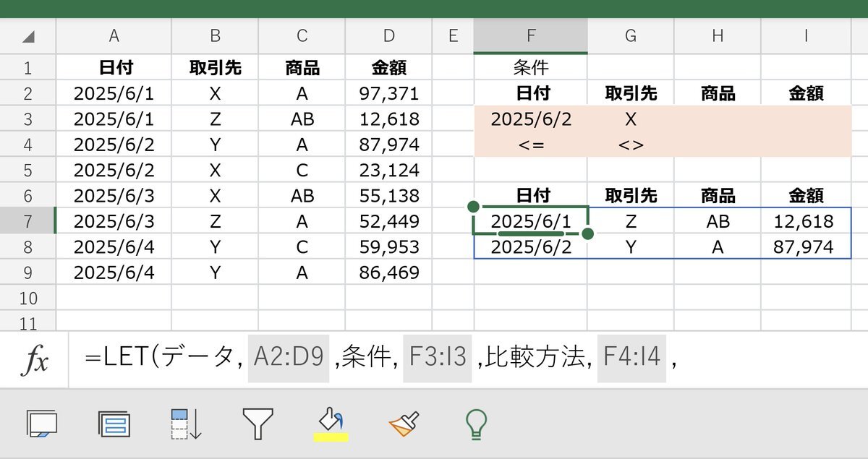Click condition date cell 2025/6/2 in F3
Screen dimensions: 868x459
pos(531,119)
